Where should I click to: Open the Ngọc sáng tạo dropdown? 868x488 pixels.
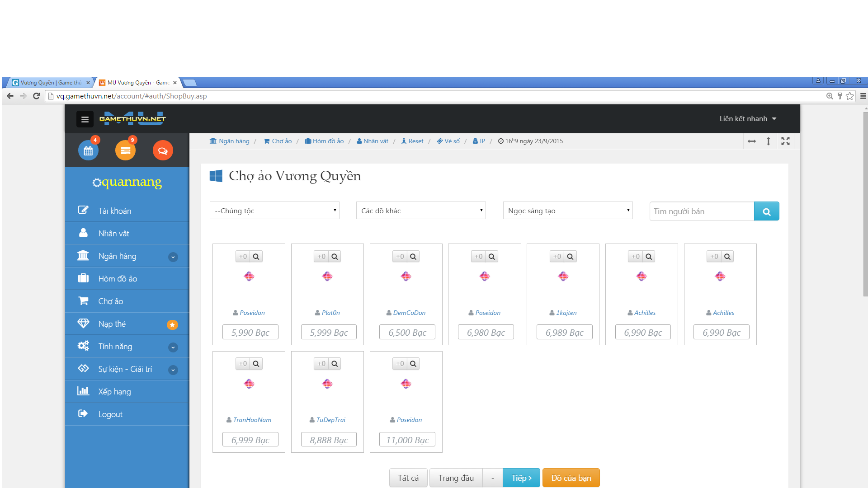[567, 211]
